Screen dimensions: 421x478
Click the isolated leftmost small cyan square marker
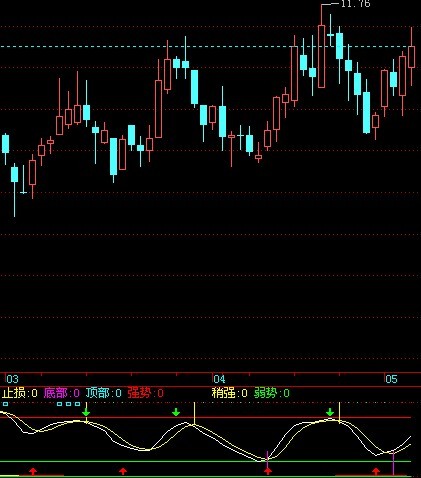click(5, 404)
